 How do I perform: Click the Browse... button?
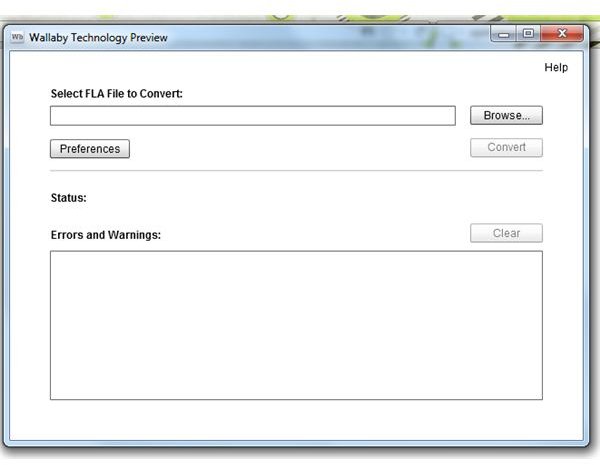[x=506, y=115]
